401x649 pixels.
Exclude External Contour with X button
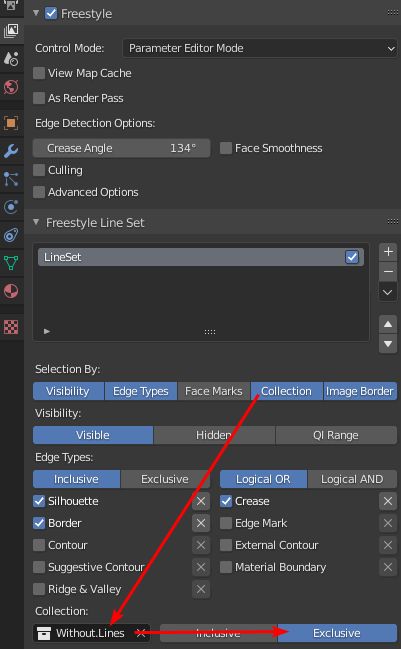(388, 545)
